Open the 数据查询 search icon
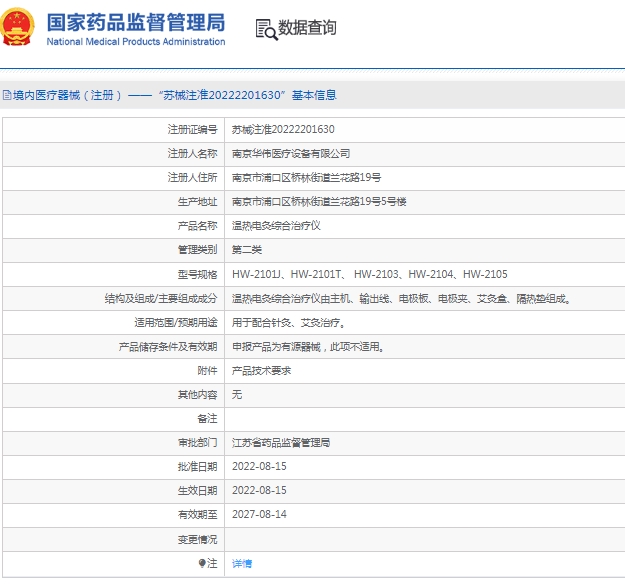 tap(266, 29)
